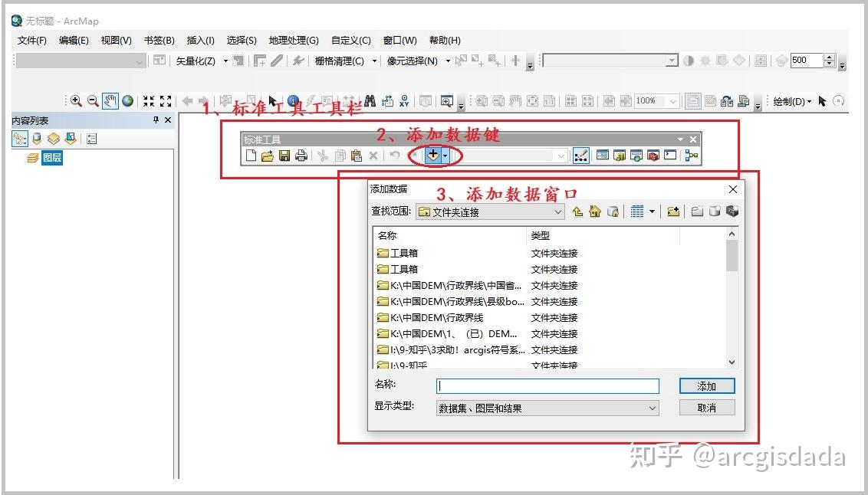868x495 pixels.
Task: Click the Full Extent globe icon
Action: pyautogui.click(x=128, y=101)
